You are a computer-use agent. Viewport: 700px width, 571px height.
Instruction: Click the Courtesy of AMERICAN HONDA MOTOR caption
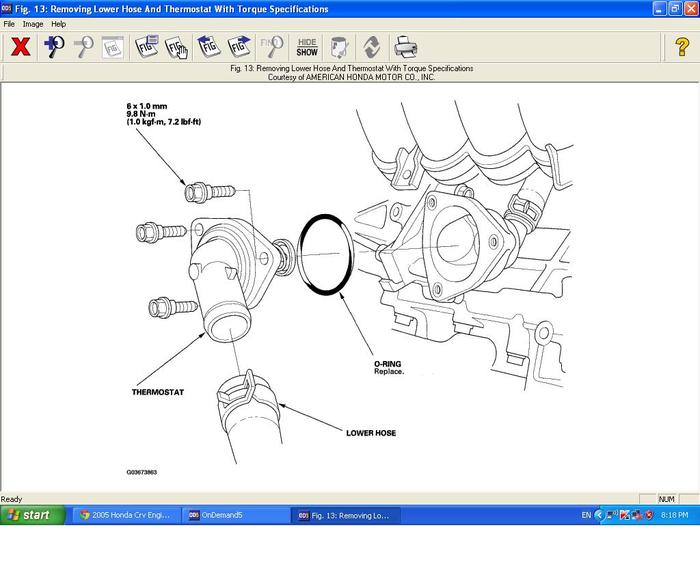351,77
